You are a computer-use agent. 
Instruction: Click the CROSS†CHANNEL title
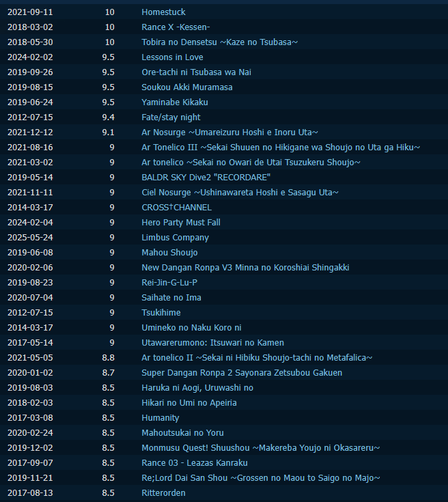click(x=176, y=208)
